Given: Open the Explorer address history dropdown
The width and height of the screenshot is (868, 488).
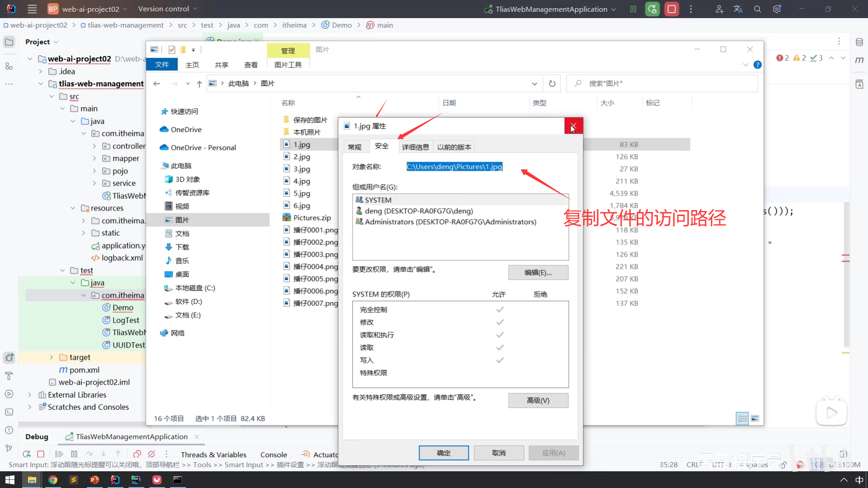Looking at the screenshot, I should pyautogui.click(x=534, y=84).
